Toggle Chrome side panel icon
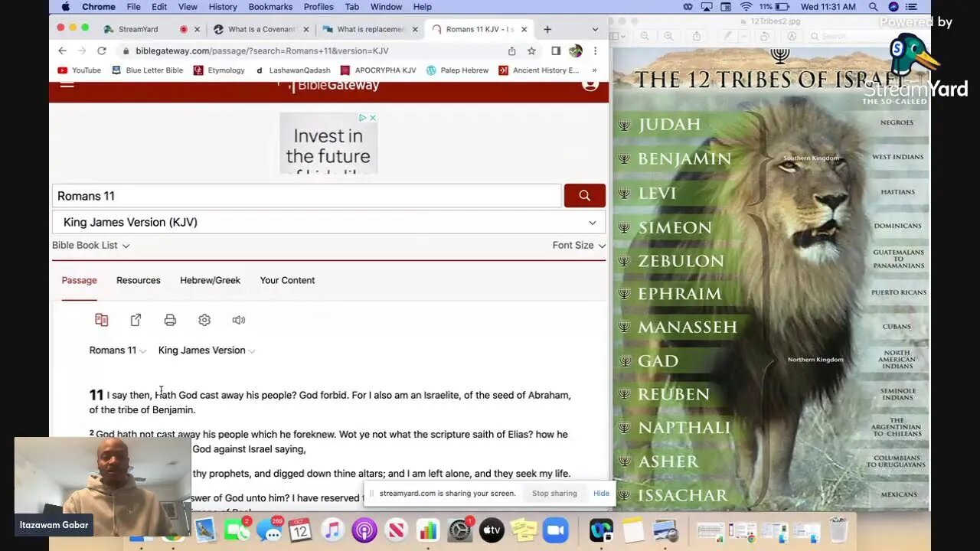 click(556, 51)
